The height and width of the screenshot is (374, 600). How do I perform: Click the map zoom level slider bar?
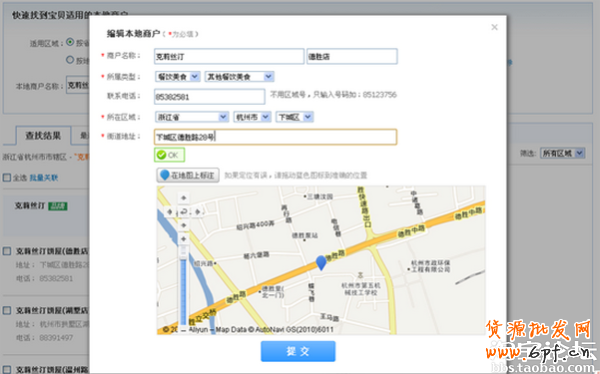pyautogui.click(x=184, y=286)
